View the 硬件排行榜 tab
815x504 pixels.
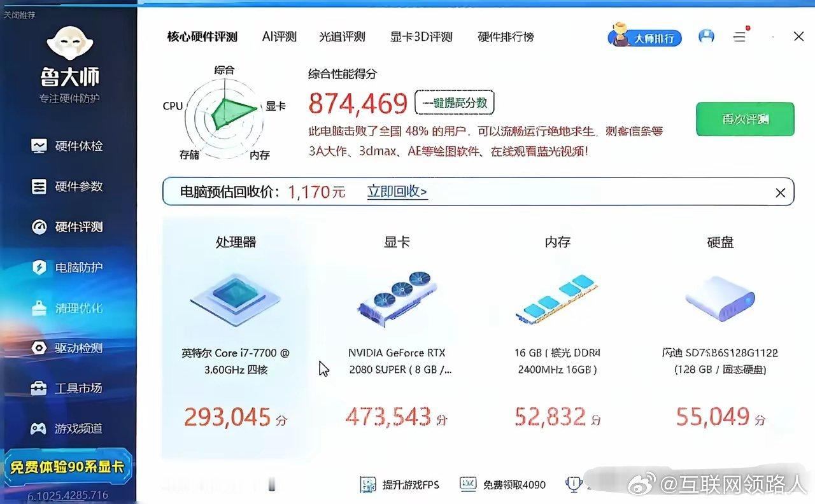[506, 37]
